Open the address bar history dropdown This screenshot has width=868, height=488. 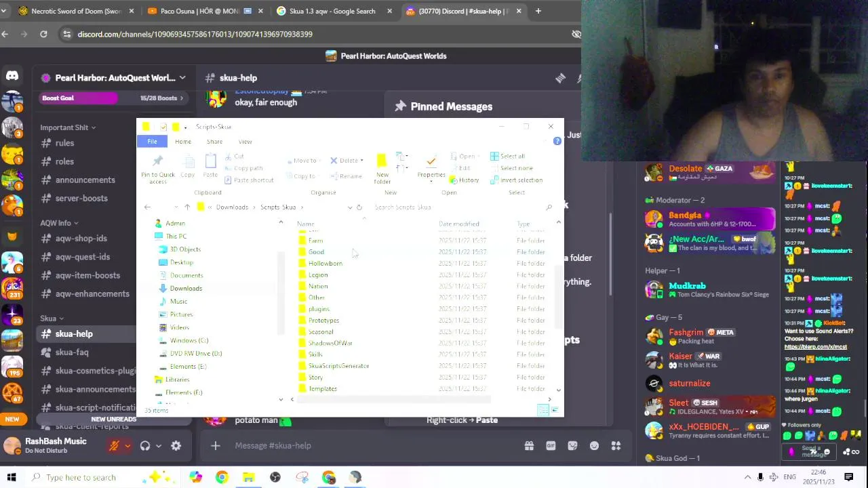[350, 207]
